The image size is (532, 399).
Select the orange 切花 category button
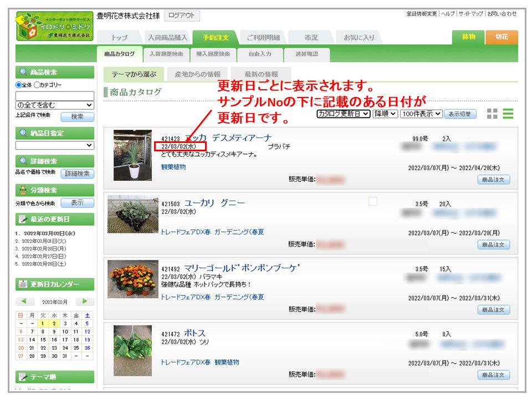coord(502,37)
